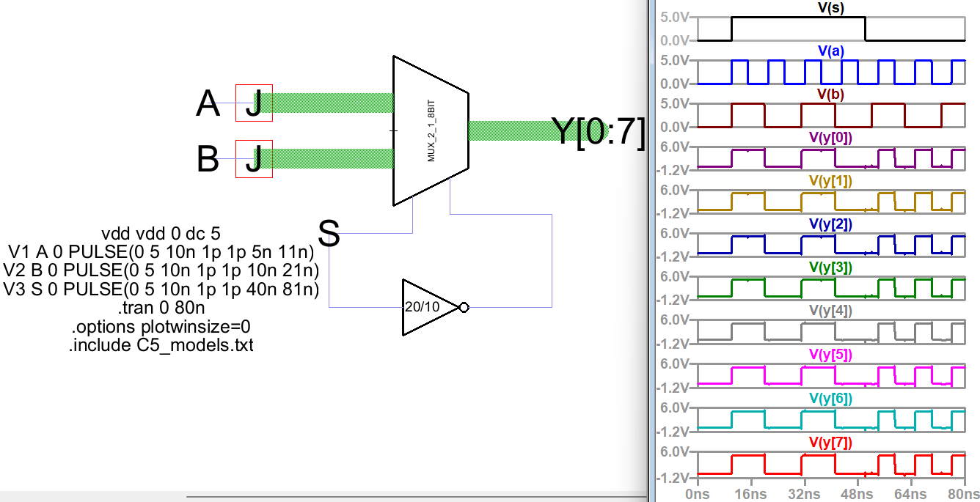The height and width of the screenshot is (502, 980).
Task: Select the .tran 0 80n directive text
Action: click(x=161, y=308)
